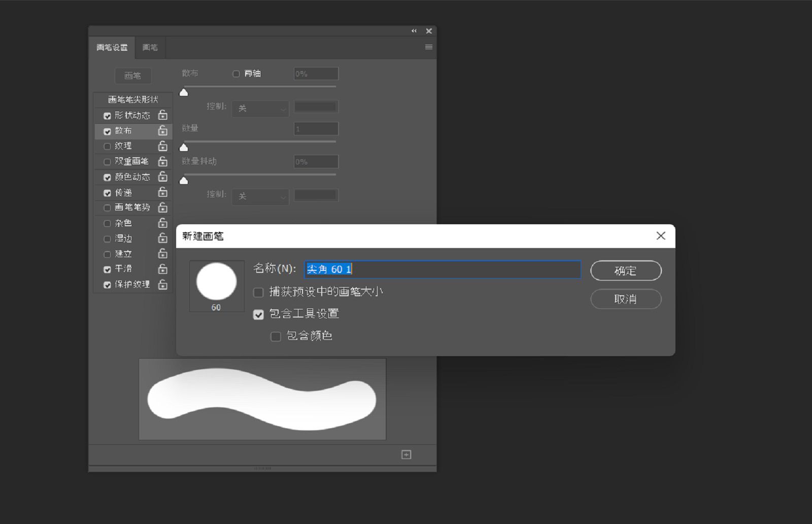This screenshot has width=812, height=524.
Task: Click 取消 to cancel the dialog
Action: [x=626, y=299]
